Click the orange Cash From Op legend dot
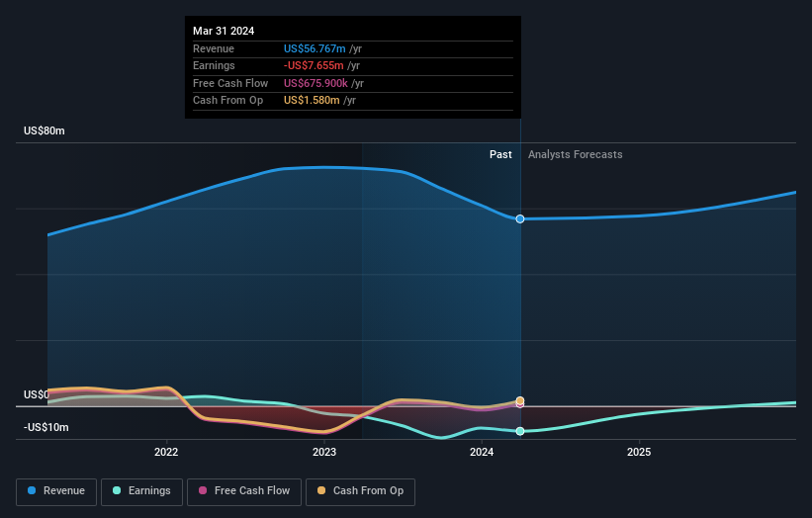812x518 pixels. pos(321,490)
